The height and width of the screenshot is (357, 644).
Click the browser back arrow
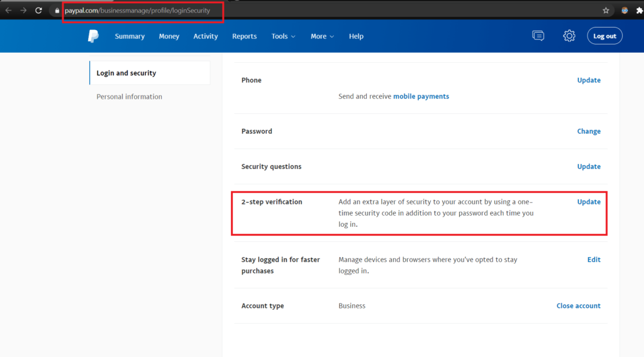9,11
